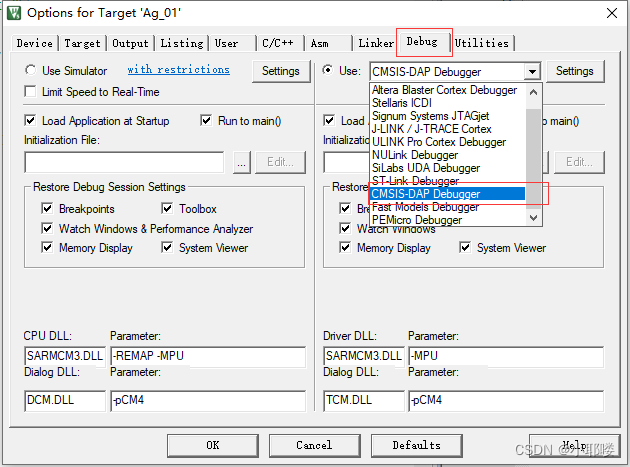Click the debugger list scroll-down arrow
Image resolution: width=630 pixels, height=467 pixels.
[x=534, y=217]
